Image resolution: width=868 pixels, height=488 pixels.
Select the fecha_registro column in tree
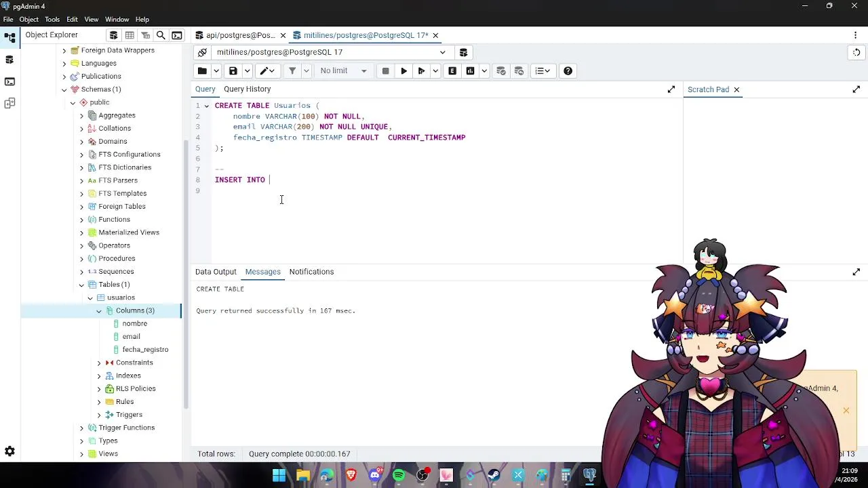145,350
